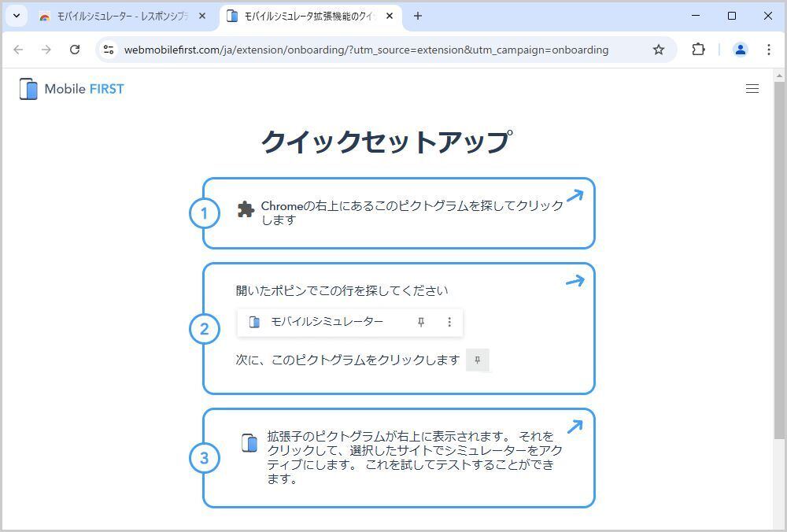Open Chrome three-dot menu
787x532 pixels.
(768, 49)
